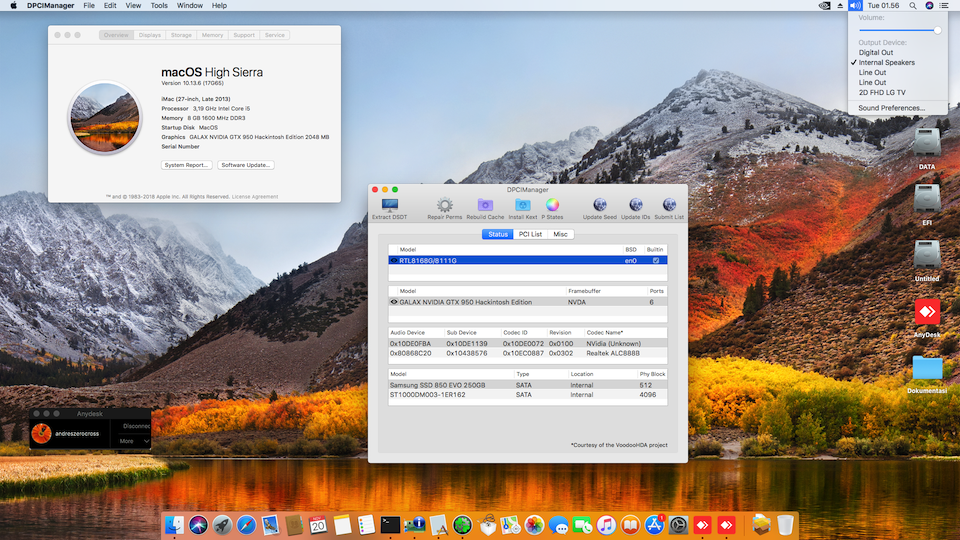Adjust the Volume slider
Viewport: 960px width, 540px height.
937,30
